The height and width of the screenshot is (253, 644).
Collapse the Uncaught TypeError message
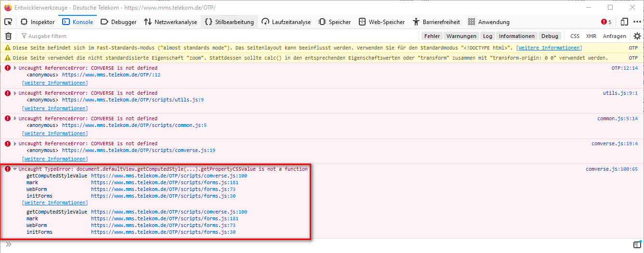pos(15,169)
